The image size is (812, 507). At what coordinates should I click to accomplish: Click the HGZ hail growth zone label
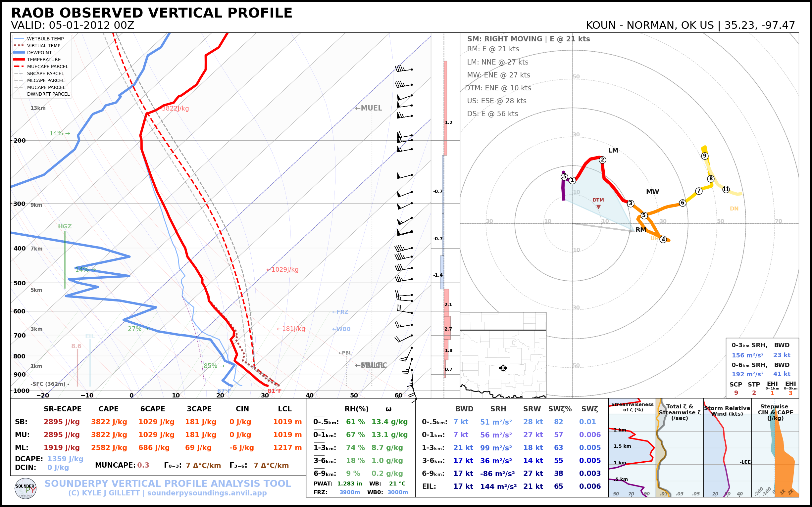(65, 226)
